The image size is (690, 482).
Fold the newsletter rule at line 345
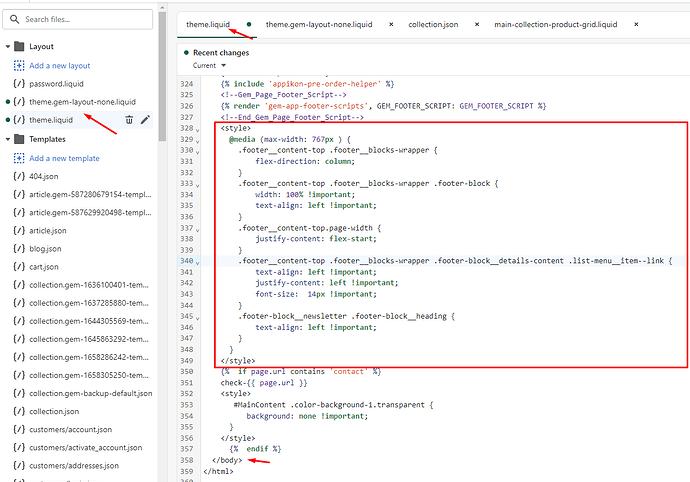click(x=198, y=318)
